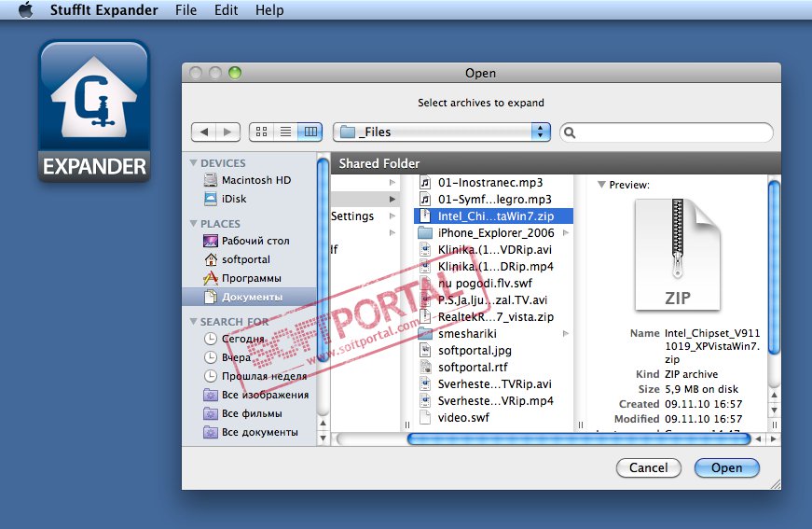
Task: Collapse the Preview disclosure triangle
Action: pos(601,185)
